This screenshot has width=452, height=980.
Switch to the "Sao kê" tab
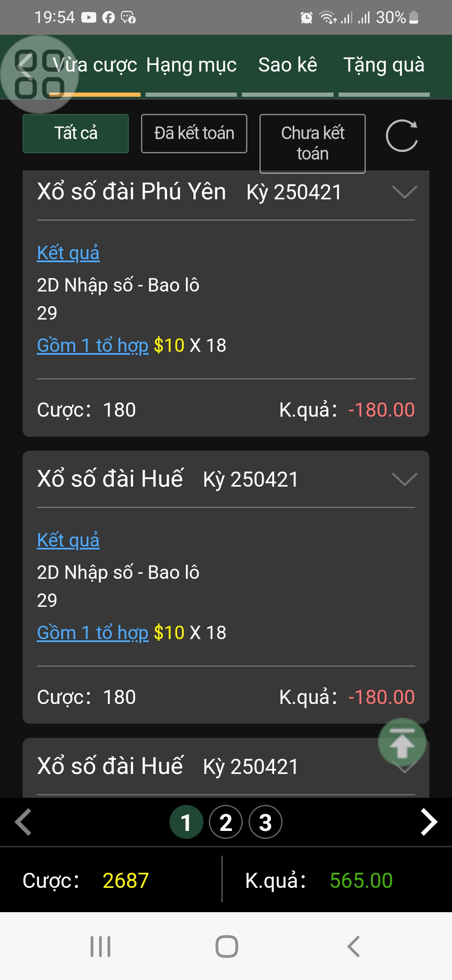point(288,66)
